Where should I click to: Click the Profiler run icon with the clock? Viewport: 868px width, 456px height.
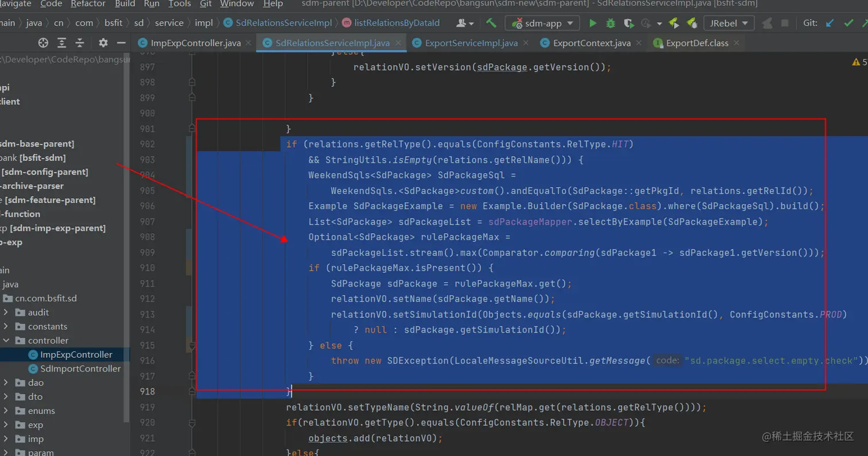[646, 23]
